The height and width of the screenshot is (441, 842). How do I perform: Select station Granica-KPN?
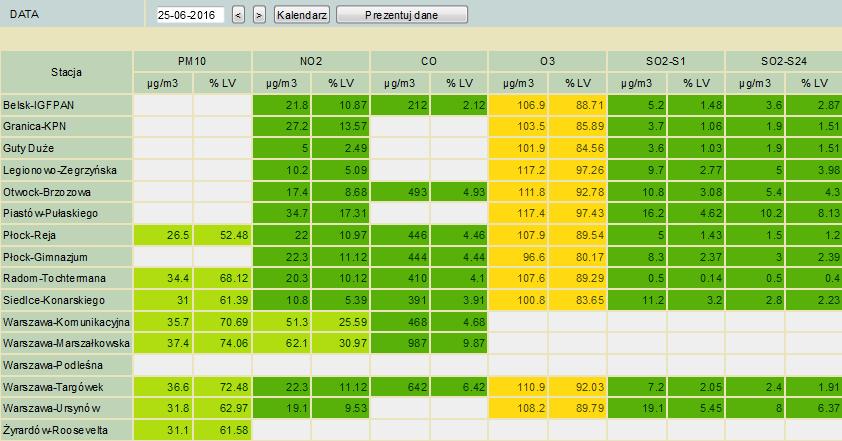(x=67, y=126)
